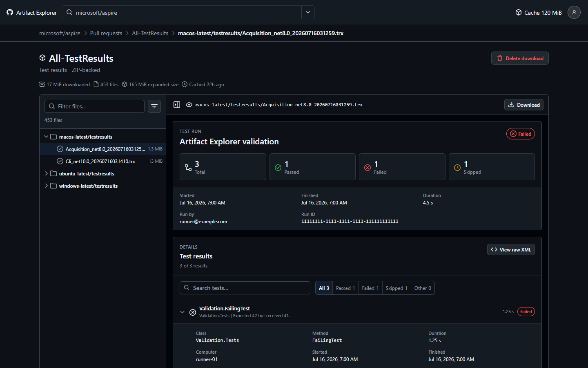Open the Cli_net10.0_20260716031410.trx file
Screen dimensions: 588x368
102,161
